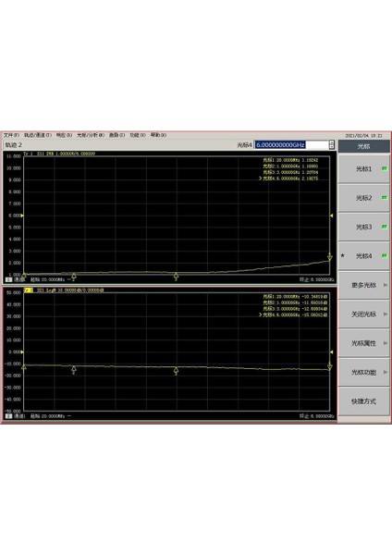This screenshot has height=555, width=392.
Task: Select marker 3 triangle on lower S21 trace
Action: click(x=176, y=371)
